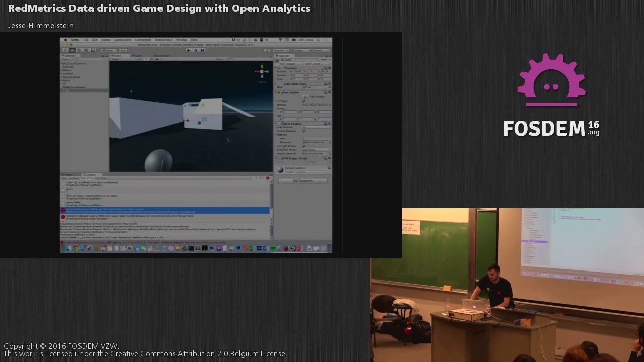The height and width of the screenshot is (362, 644).
Task: Select RedMetricsManager in the Hierarchy
Action: point(74,87)
